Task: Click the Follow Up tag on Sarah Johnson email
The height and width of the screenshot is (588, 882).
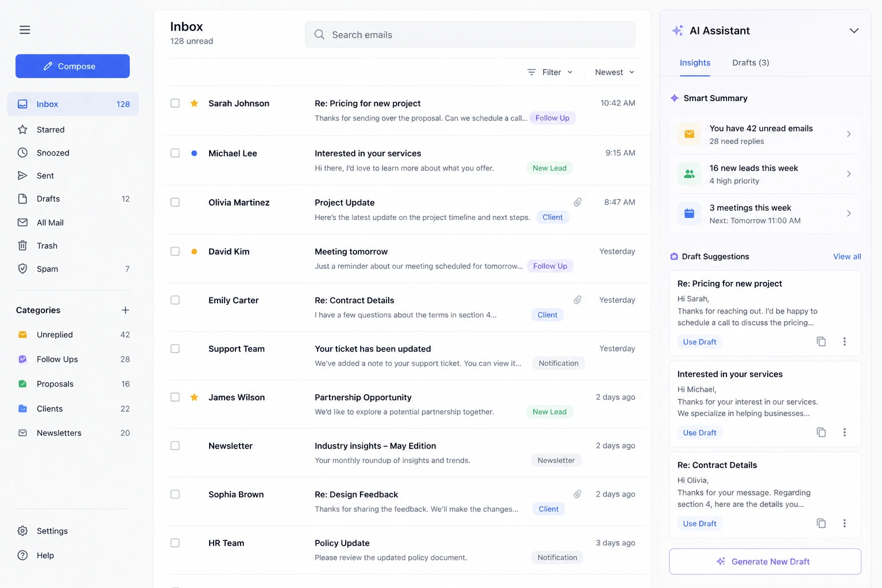Action: point(552,118)
